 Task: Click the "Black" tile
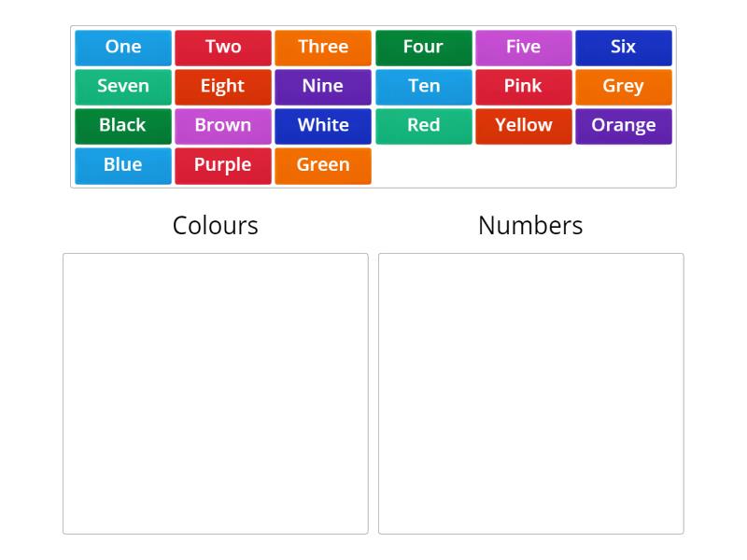pyautogui.click(x=122, y=125)
